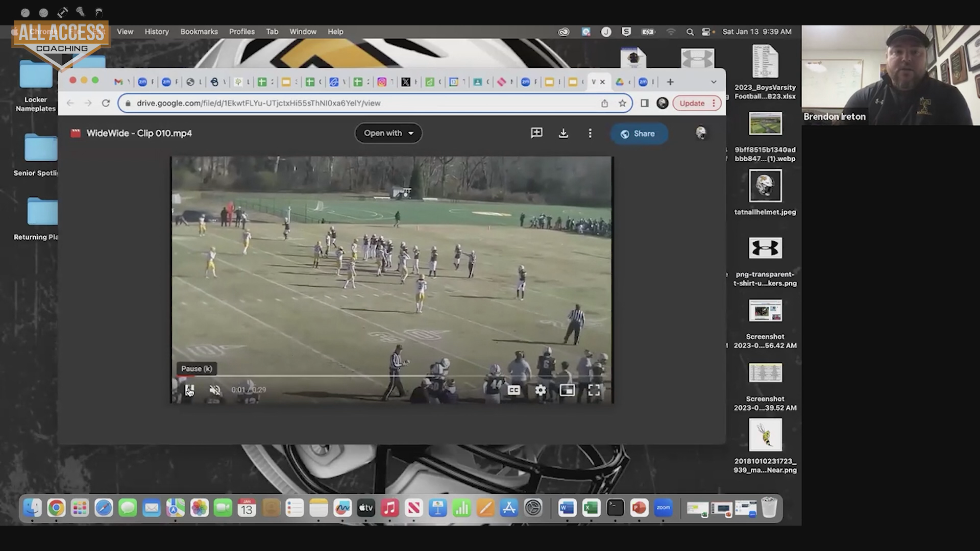Open Messages from the Dock

(x=128, y=508)
